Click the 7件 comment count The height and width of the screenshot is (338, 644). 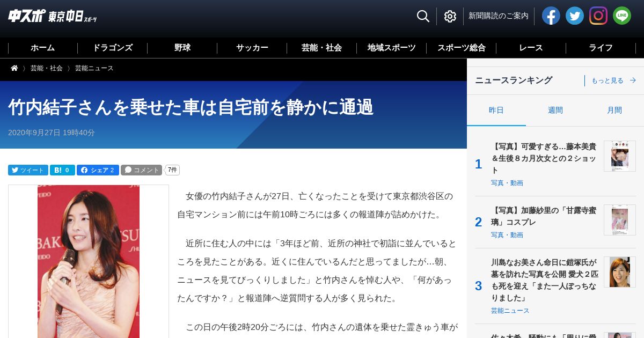[172, 170]
